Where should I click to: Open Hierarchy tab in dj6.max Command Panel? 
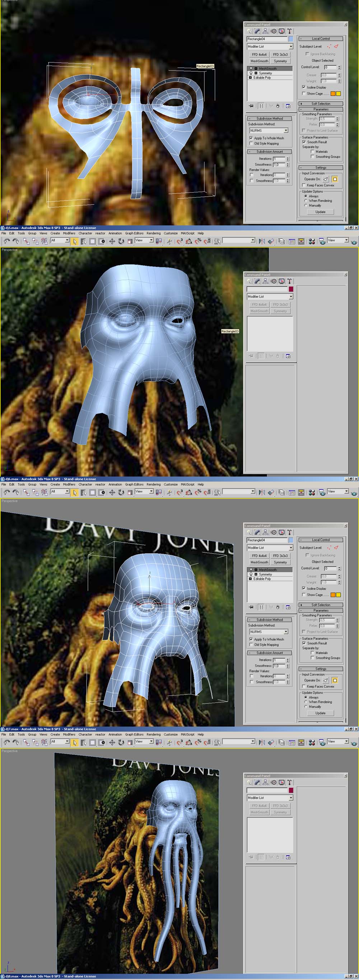(x=265, y=532)
